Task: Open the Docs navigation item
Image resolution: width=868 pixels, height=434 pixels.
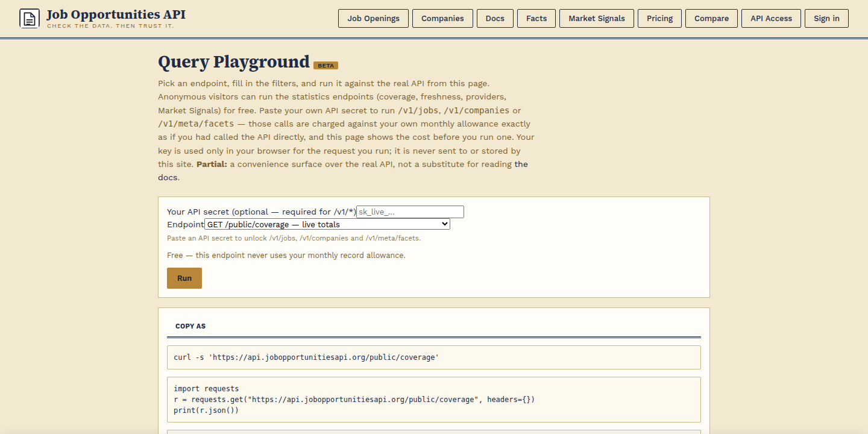Action: (495, 18)
